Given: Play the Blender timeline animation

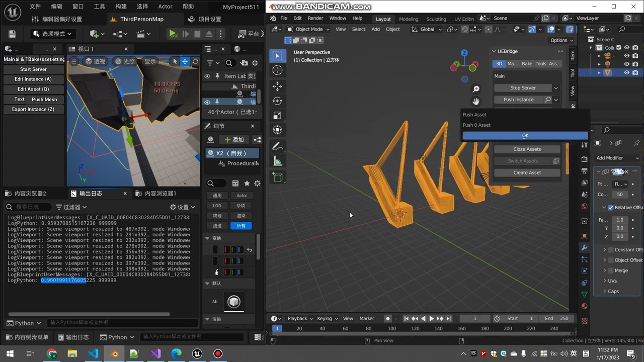Looking at the screenshot, I should pyautogui.click(x=431, y=318).
